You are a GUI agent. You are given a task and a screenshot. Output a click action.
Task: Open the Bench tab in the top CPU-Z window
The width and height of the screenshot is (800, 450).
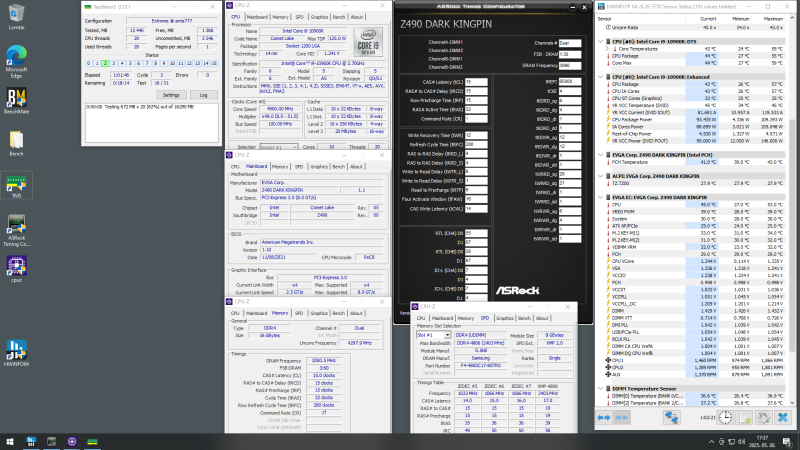click(x=339, y=17)
